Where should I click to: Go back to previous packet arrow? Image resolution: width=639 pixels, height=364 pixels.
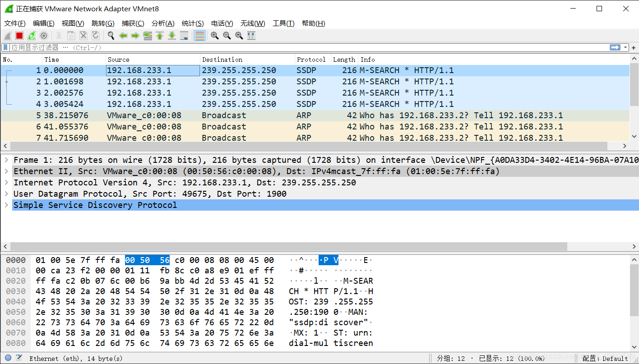click(123, 36)
